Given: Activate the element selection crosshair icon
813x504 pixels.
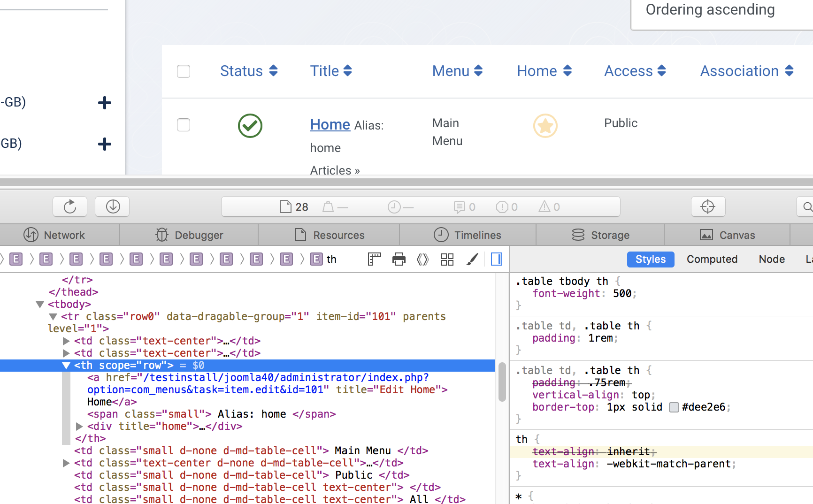Looking at the screenshot, I should coord(708,206).
